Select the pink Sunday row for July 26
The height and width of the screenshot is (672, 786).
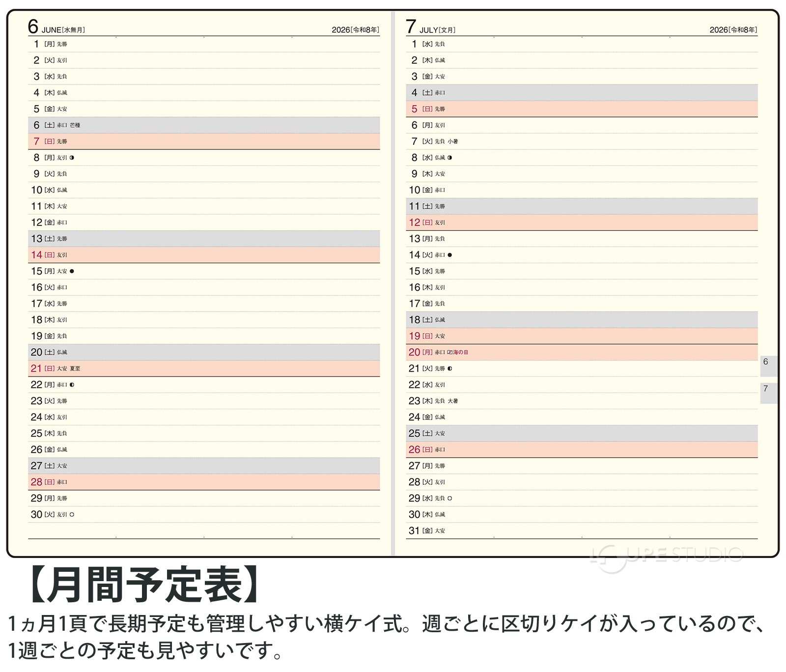pyautogui.click(x=582, y=449)
